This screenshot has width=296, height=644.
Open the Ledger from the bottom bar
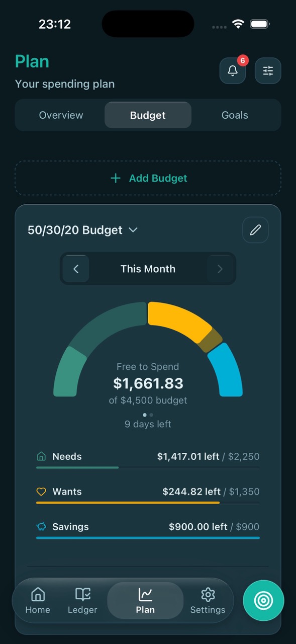(82, 600)
